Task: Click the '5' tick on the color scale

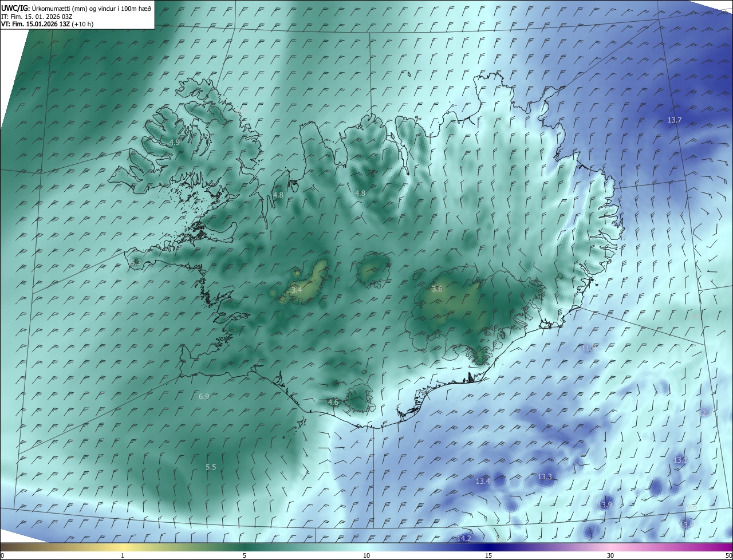Action: [245, 555]
